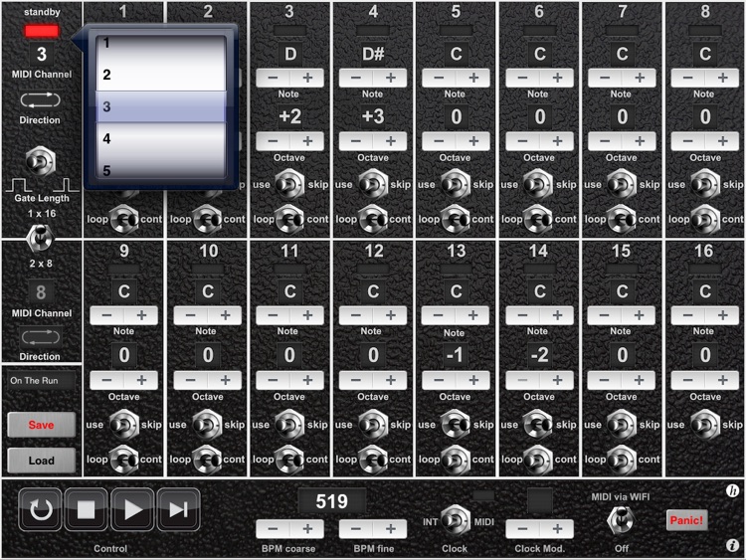746x560 pixels.
Task: Start playback with the play button
Action: click(132, 509)
